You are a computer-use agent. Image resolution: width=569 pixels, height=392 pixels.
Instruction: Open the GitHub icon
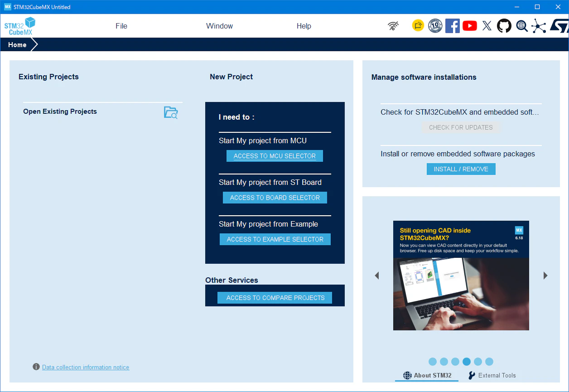point(504,26)
